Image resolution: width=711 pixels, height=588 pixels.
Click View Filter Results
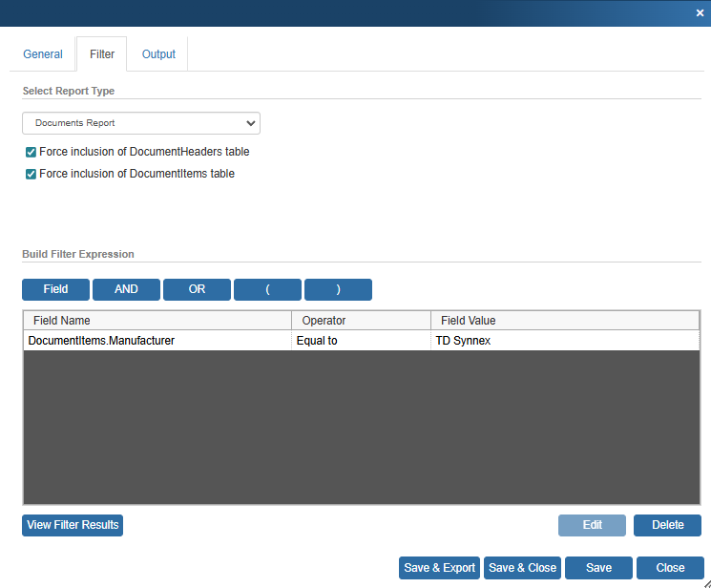click(x=73, y=525)
